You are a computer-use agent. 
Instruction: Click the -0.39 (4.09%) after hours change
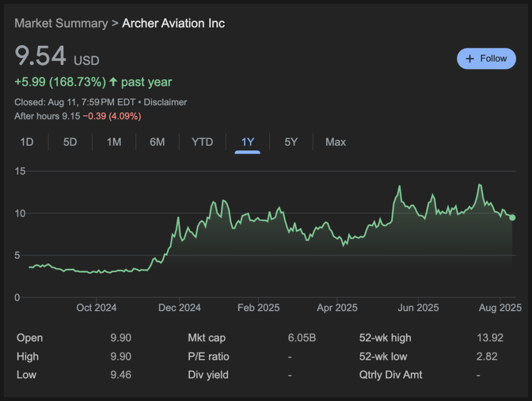point(112,116)
